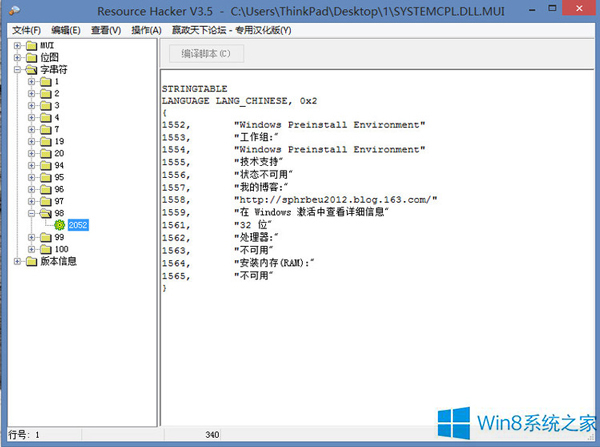Expand the MUI tree node
The height and width of the screenshot is (447, 600).
17,46
